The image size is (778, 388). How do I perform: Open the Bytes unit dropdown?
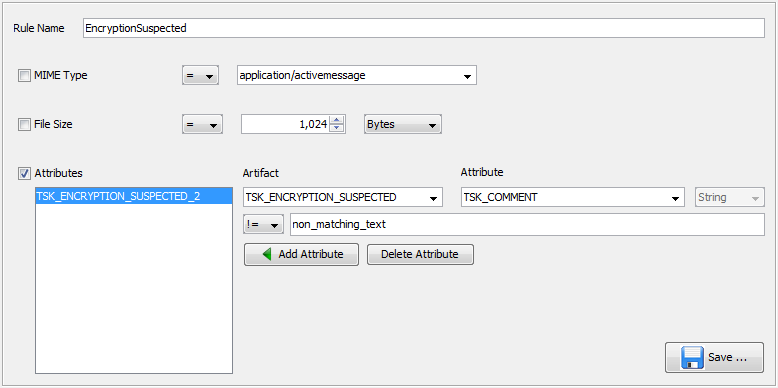click(x=402, y=125)
